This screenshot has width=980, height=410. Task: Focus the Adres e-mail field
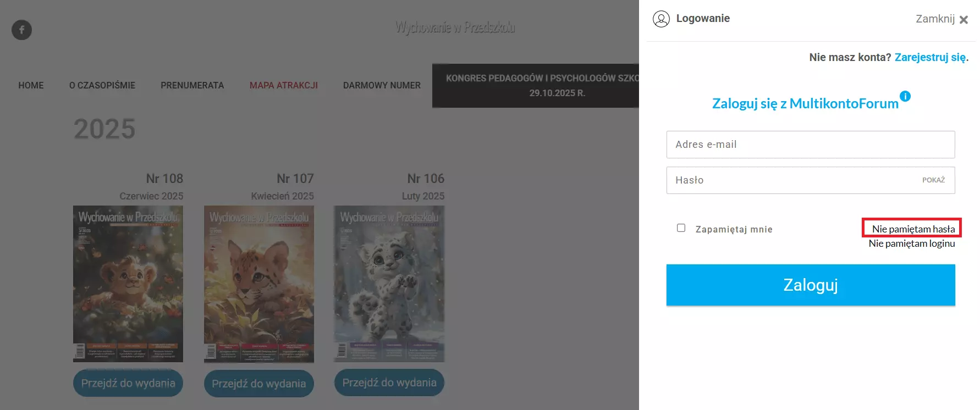point(811,145)
